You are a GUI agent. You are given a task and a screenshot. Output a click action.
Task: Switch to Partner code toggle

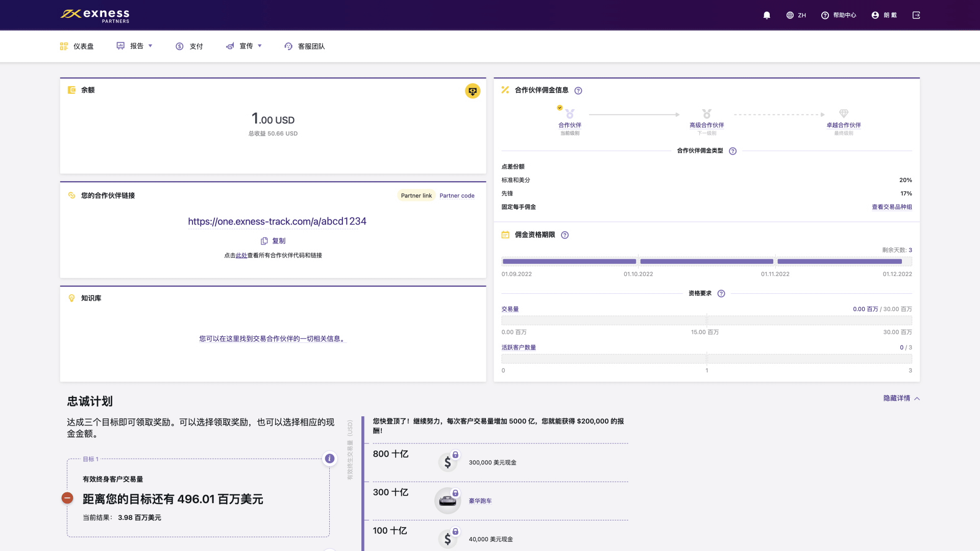pyautogui.click(x=457, y=196)
